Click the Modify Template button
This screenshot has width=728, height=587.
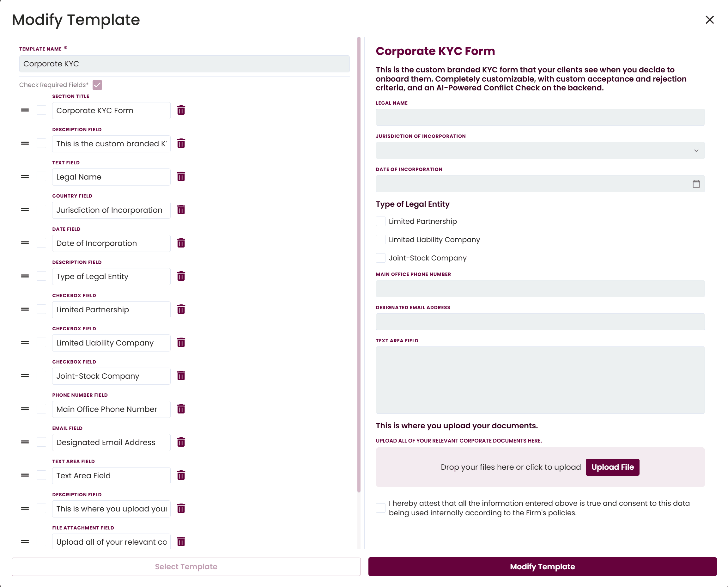point(542,566)
